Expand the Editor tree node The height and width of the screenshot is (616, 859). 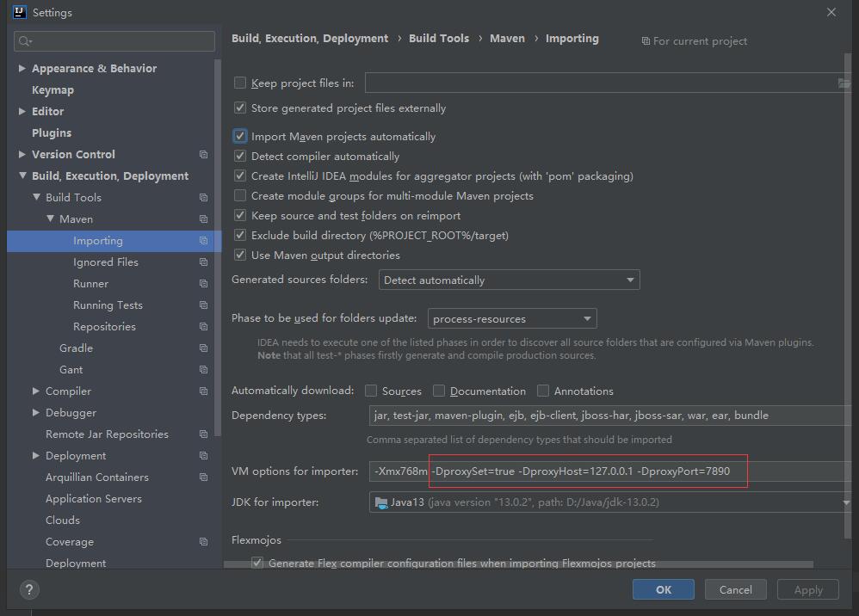tap(22, 111)
